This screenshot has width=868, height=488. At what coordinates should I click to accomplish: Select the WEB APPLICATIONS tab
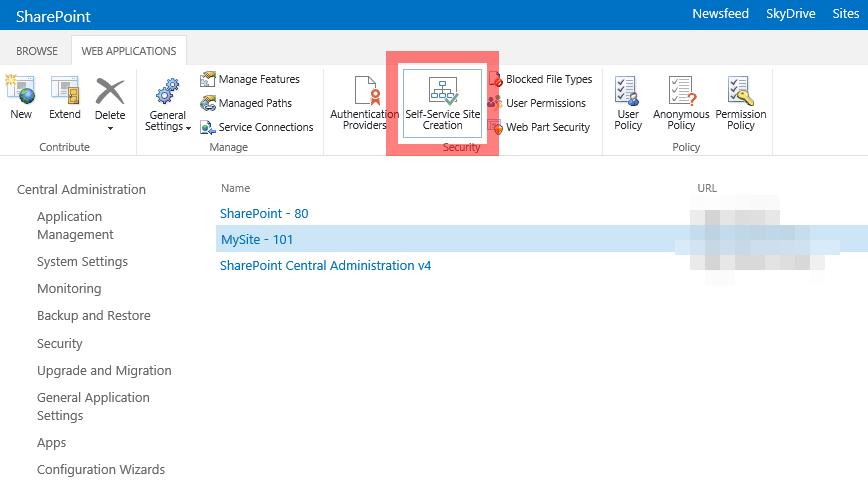point(129,51)
